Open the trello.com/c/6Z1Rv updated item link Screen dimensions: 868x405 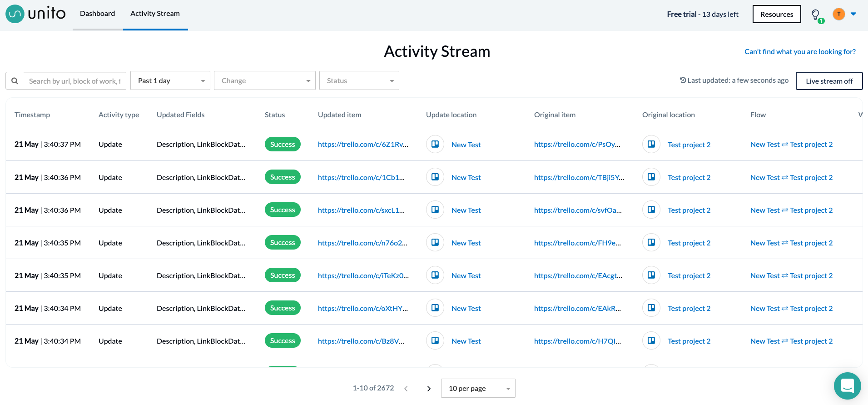[363, 144]
